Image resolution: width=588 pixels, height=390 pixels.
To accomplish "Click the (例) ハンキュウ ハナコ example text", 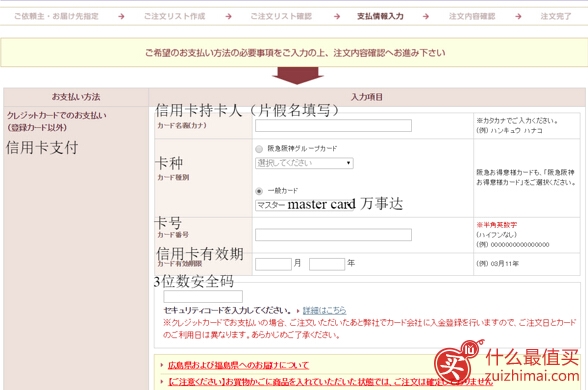I will click(x=509, y=130).
